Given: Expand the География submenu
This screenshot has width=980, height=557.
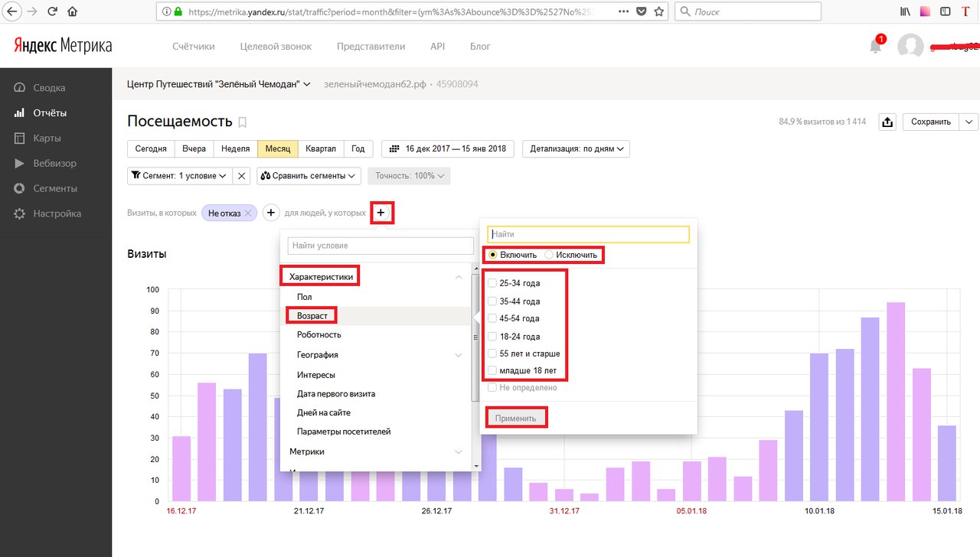Looking at the screenshot, I should click(x=459, y=355).
